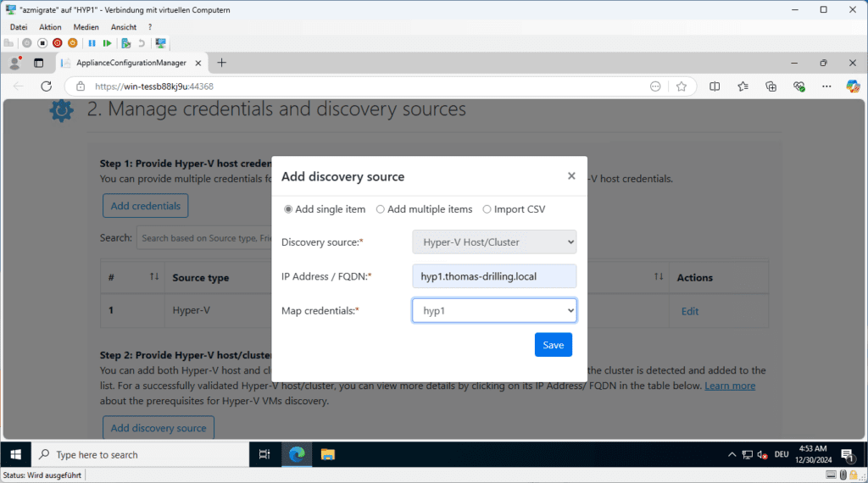The height and width of the screenshot is (483, 868).
Task: Click the network icon in the system tray
Action: pyautogui.click(x=748, y=455)
